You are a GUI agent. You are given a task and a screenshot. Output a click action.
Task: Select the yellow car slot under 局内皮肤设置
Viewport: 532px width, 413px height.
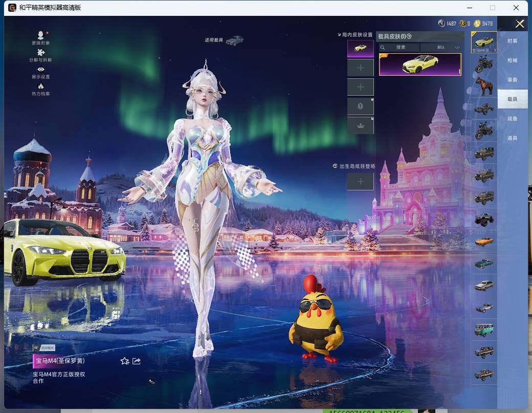point(360,49)
